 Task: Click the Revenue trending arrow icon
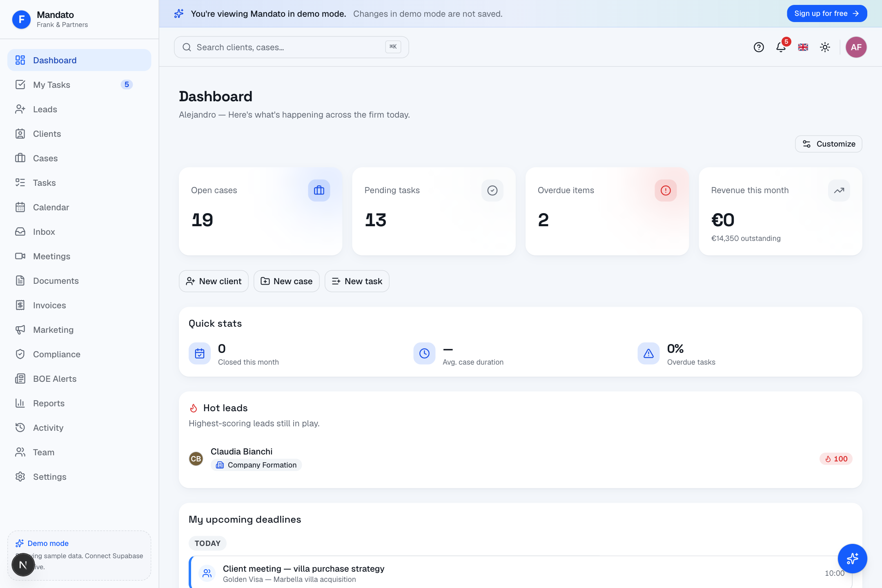click(839, 190)
